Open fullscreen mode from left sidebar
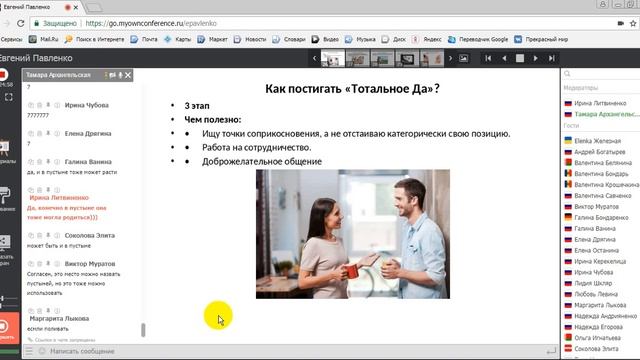The height and width of the screenshot is (360, 640). 9,97
